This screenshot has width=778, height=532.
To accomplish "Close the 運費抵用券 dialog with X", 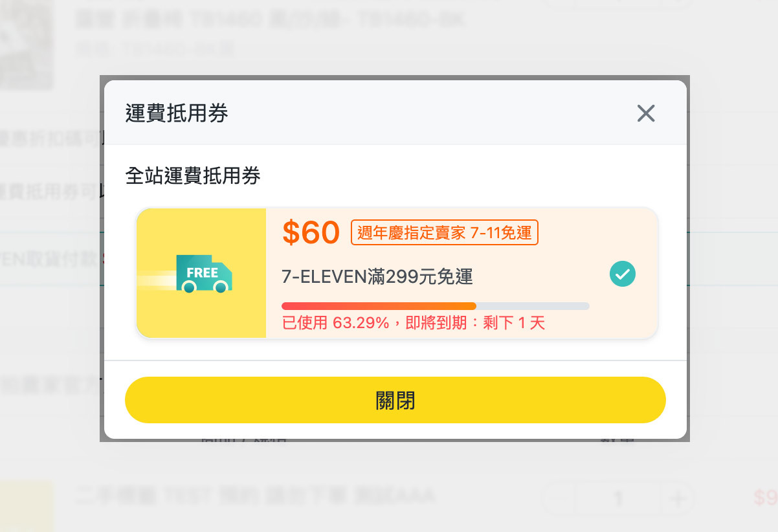I will (x=646, y=114).
